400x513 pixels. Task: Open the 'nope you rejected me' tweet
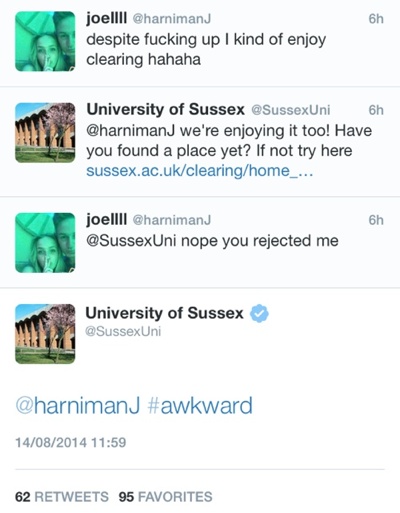pyautogui.click(x=200, y=242)
